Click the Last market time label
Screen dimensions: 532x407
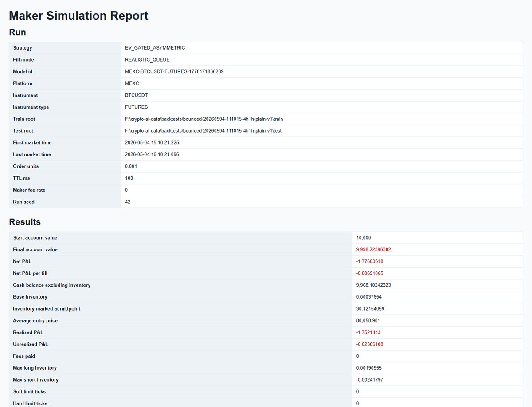tap(32, 154)
